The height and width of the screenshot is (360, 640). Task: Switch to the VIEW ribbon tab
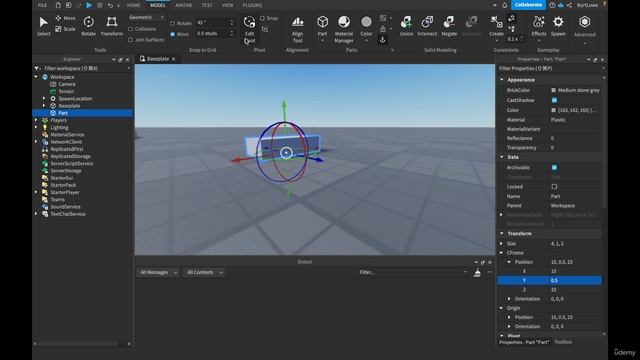[x=227, y=5]
